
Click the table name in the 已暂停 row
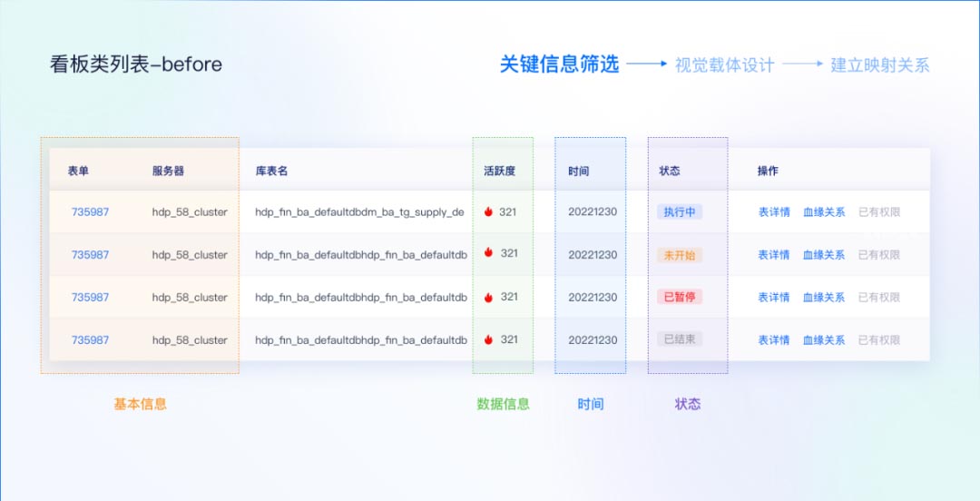(361, 297)
